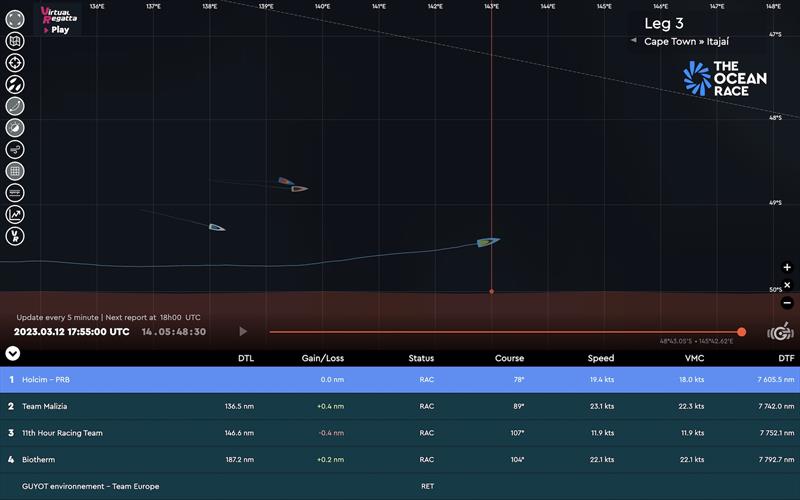Click the blue-orange boat marker on the map

286,181
